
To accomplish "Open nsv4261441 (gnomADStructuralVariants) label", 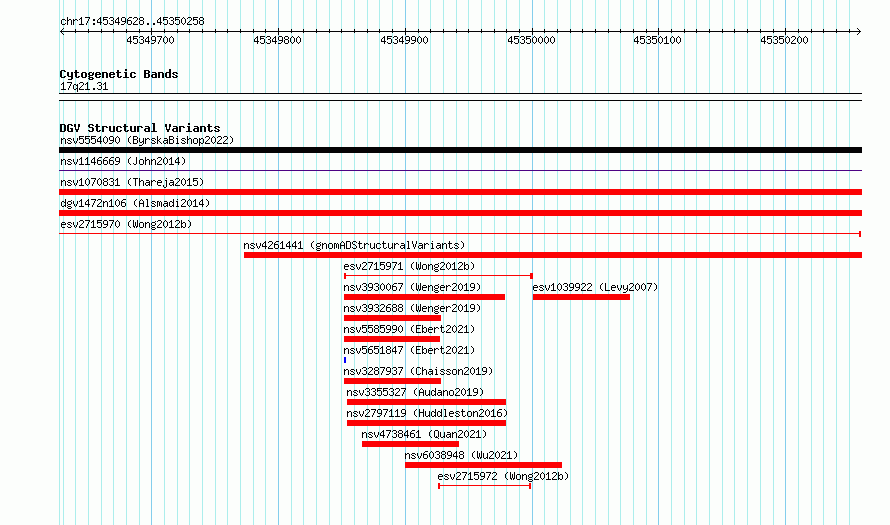I will (x=354, y=245).
